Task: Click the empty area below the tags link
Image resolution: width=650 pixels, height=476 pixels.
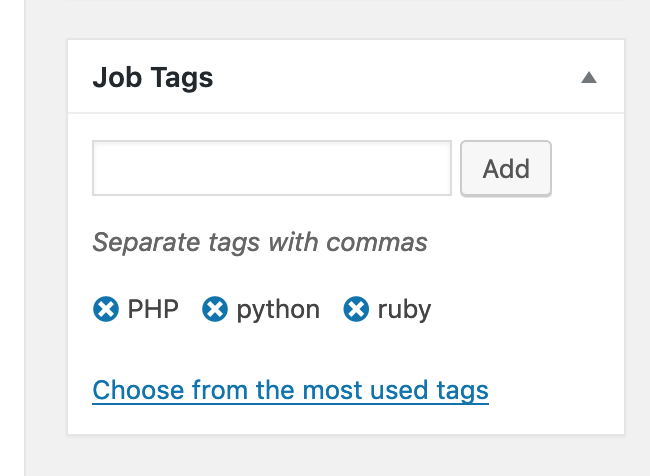Action: 346,419
